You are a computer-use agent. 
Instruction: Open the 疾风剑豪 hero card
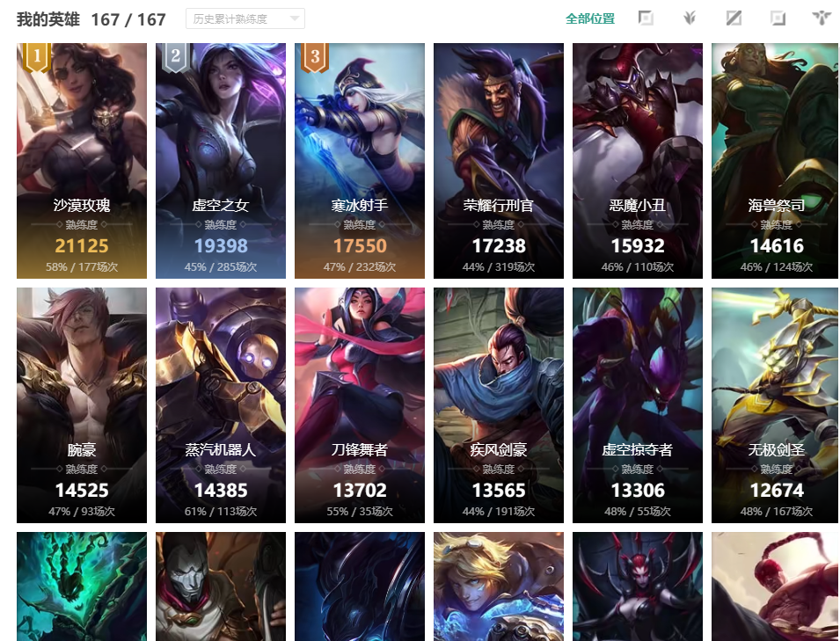(x=498, y=405)
